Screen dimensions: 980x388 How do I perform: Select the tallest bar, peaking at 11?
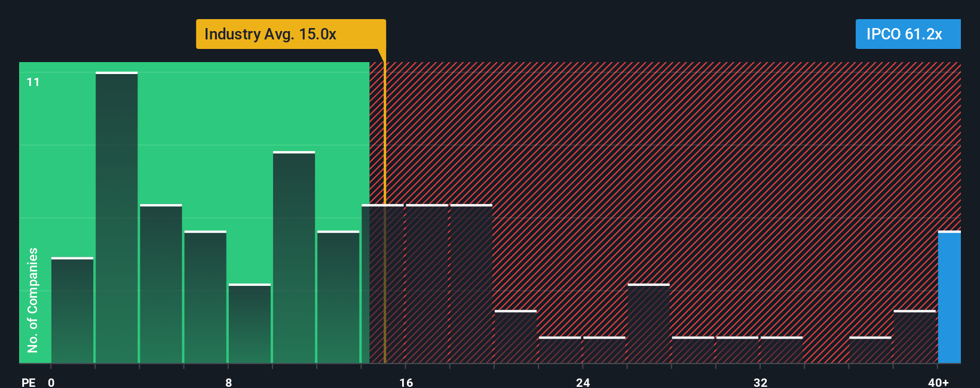click(117, 217)
